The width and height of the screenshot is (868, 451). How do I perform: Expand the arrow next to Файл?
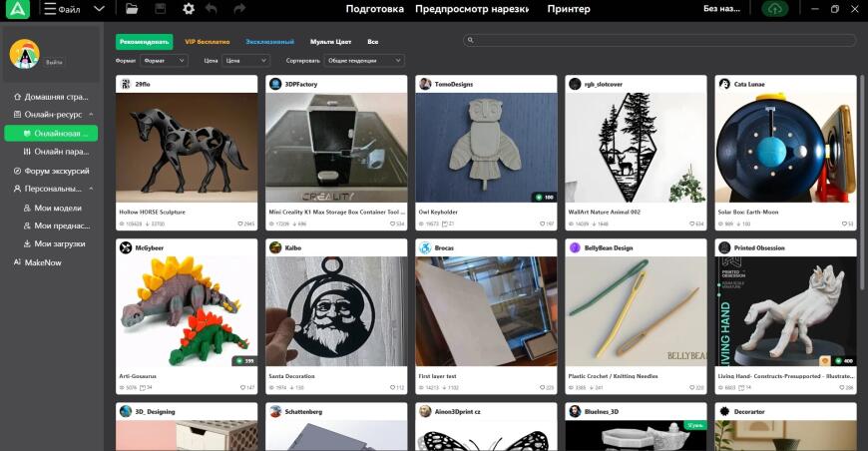click(x=99, y=9)
